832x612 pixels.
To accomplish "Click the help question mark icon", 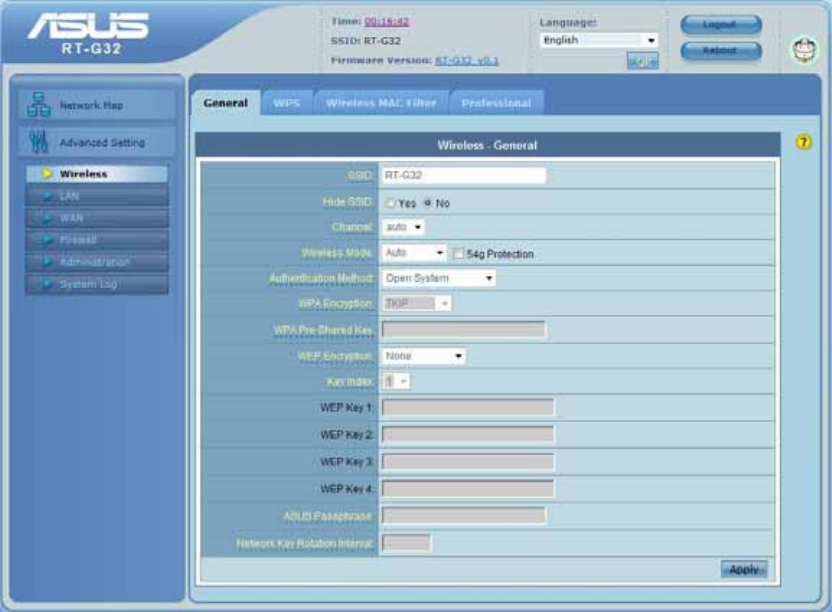I will coord(803,142).
